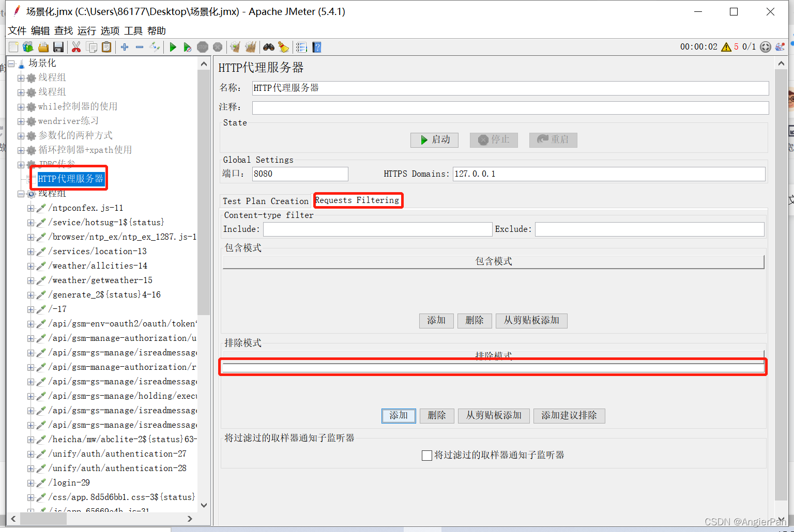Expand the 循环控制器+xpath使用 tree node
The width and height of the screenshot is (794, 532).
pos(21,150)
